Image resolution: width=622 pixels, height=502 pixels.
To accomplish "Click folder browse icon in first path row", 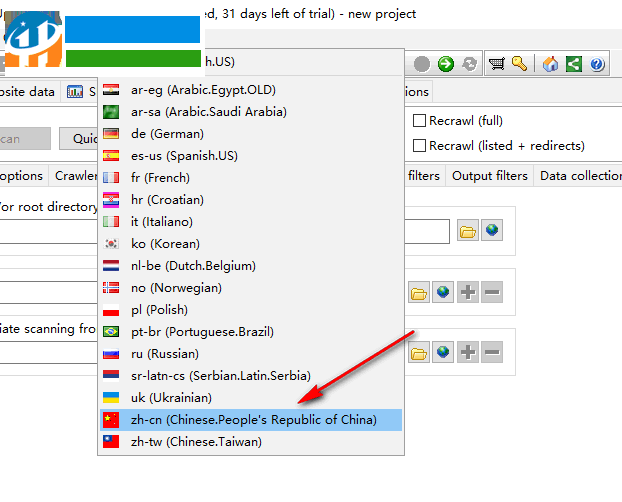I will click(468, 231).
